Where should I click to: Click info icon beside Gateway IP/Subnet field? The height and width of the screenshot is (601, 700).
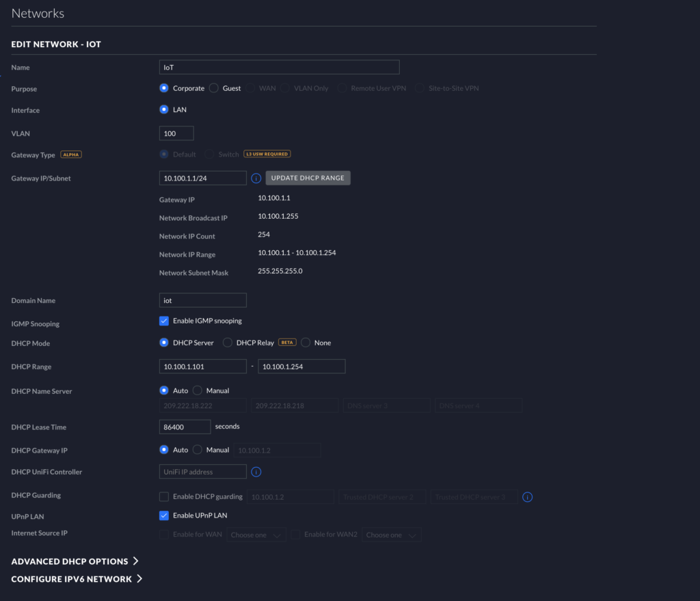click(256, 178)
